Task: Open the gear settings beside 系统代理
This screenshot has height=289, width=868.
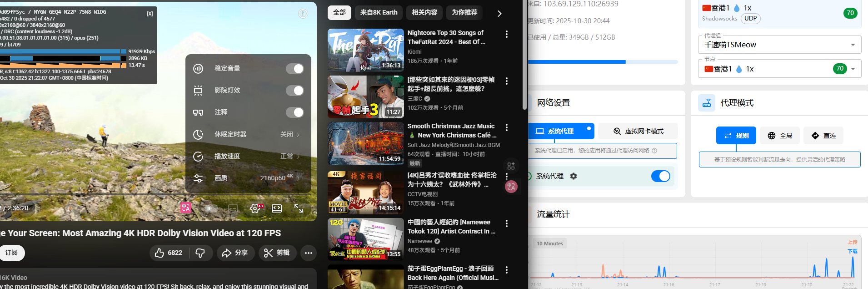Action: (x=574, y=176)
